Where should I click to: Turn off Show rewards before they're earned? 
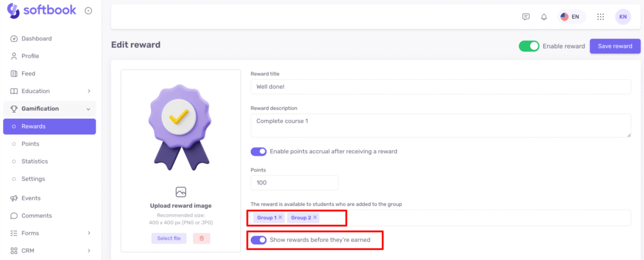(258, 240)
